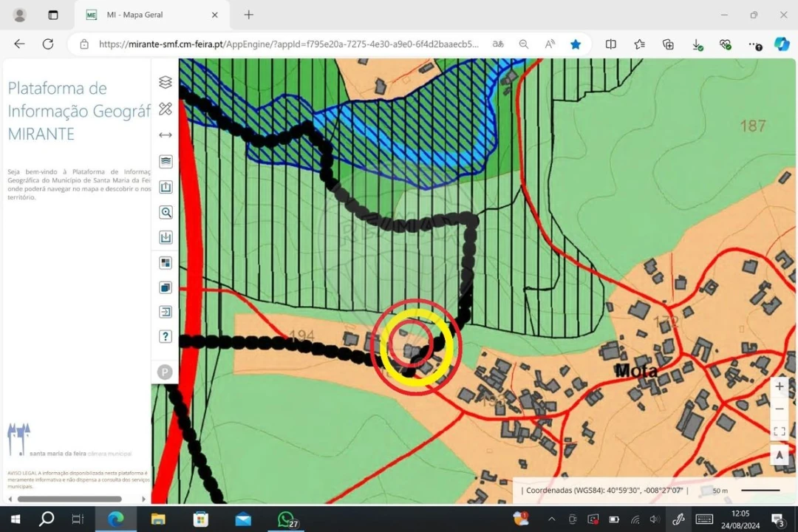Zoom in on the map with plus button
The width and height of the screenshot is (798, 532).
pyautogui.click(x=780, y=386)
